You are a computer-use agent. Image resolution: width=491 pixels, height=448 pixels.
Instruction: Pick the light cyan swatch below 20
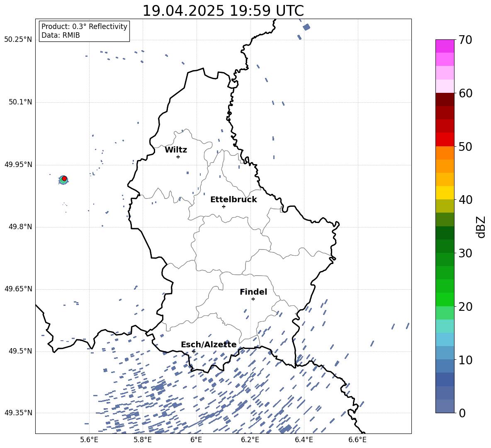[x=445, y=326]
